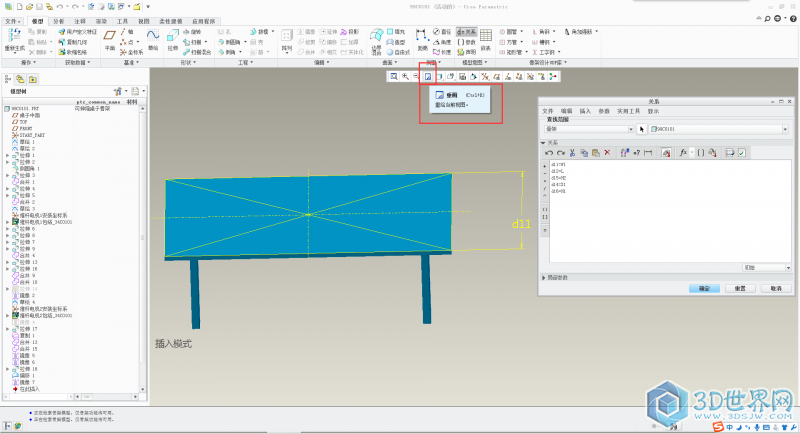800x434 pixels.
Task: Expand the 工程 ribbon group
Action: point(245,62)
